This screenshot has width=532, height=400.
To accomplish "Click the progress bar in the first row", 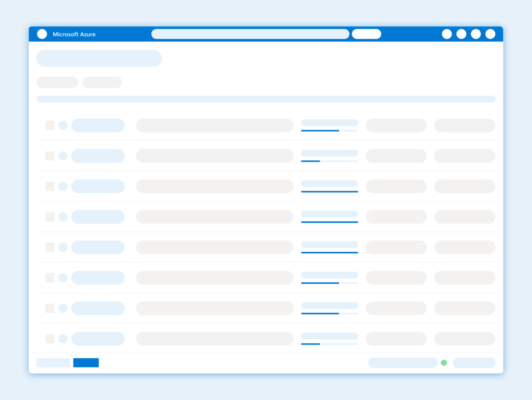I will (x=329, y=131).
